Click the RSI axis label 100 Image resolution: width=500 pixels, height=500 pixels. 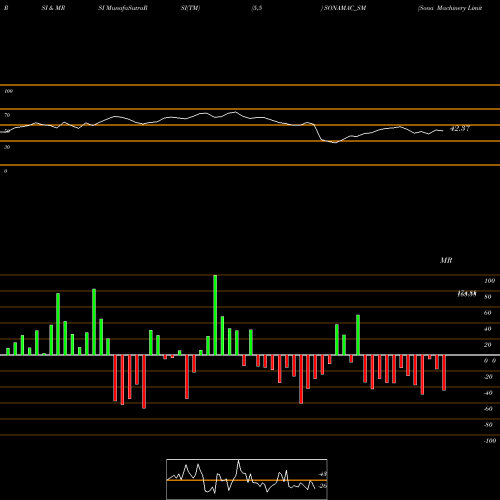8,91
